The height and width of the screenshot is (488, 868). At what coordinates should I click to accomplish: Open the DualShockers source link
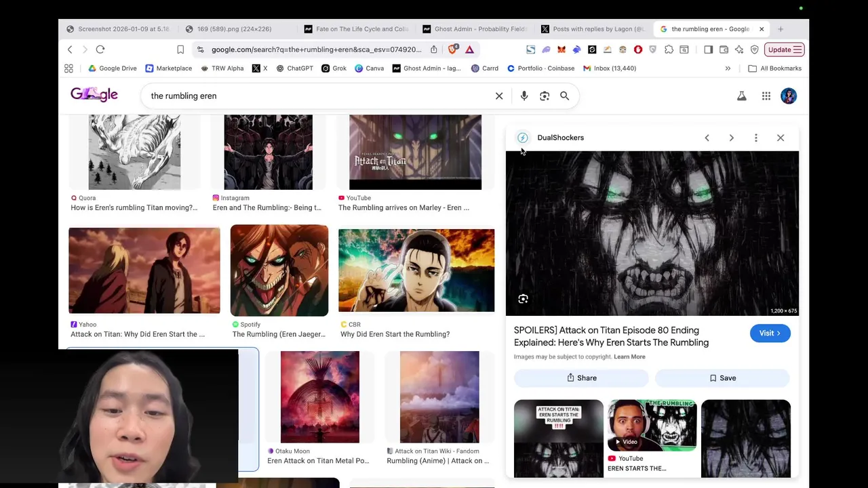(551, 138)
